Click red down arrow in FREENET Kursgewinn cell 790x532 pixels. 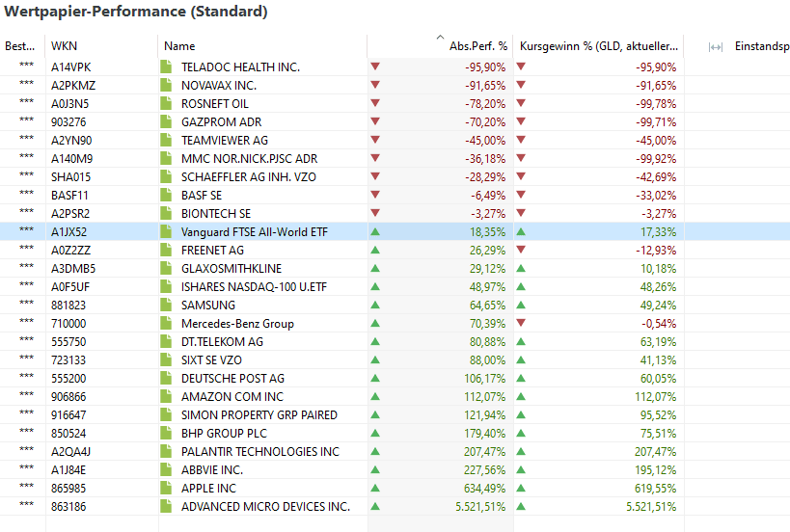521,250
